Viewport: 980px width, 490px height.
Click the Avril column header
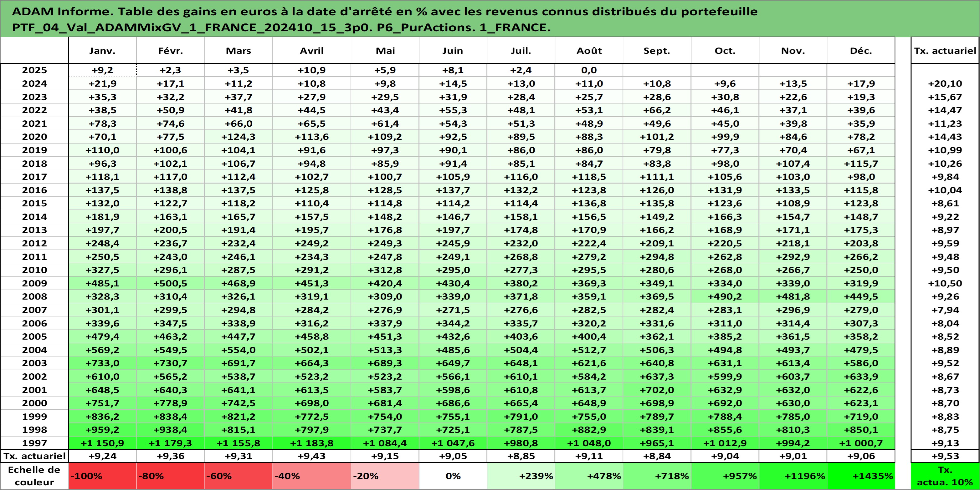click(311, 51)
